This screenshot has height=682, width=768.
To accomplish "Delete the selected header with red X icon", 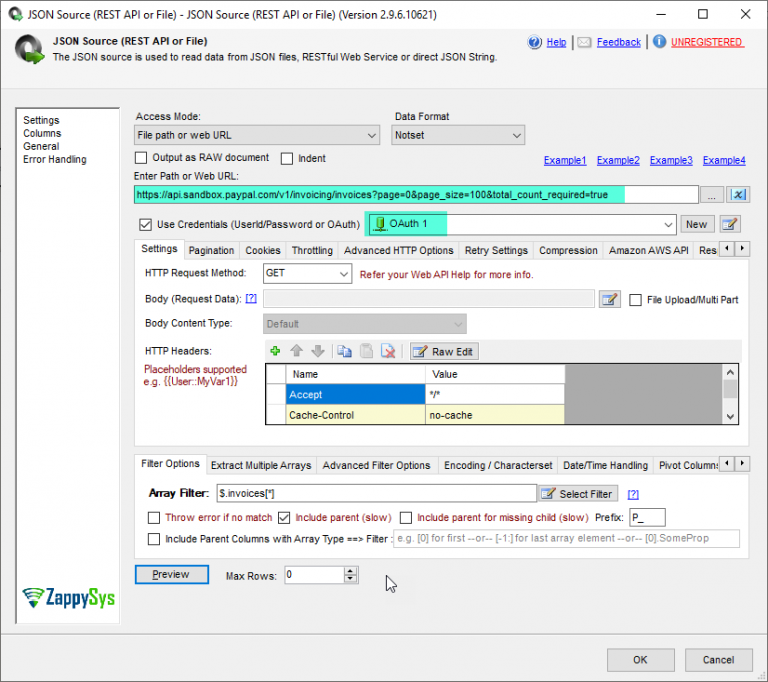I will (x=388, y=351).
